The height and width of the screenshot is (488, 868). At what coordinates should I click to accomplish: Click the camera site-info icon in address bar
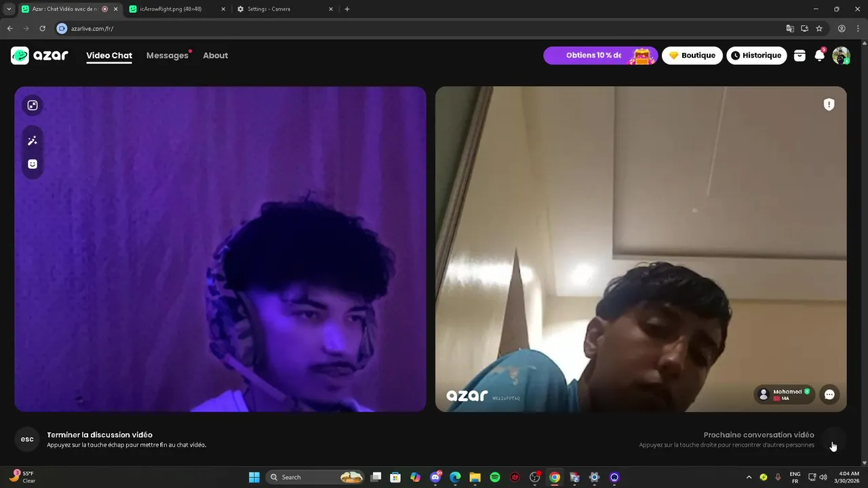click(x=62, y=28)
